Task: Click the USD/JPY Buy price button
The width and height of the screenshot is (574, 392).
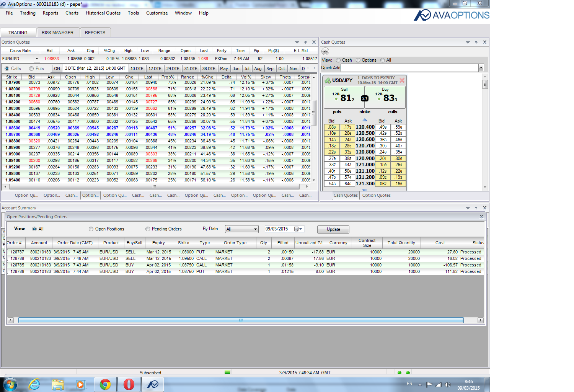Action: coord(385,97)
